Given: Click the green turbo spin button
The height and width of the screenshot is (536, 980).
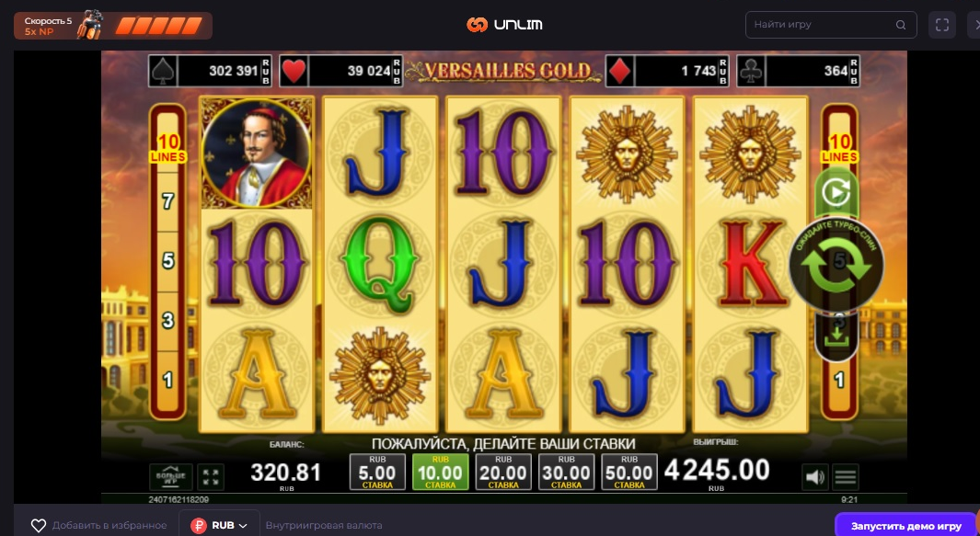Looking at the screenshot, I should pyautogui.click(x=836, y=264).
